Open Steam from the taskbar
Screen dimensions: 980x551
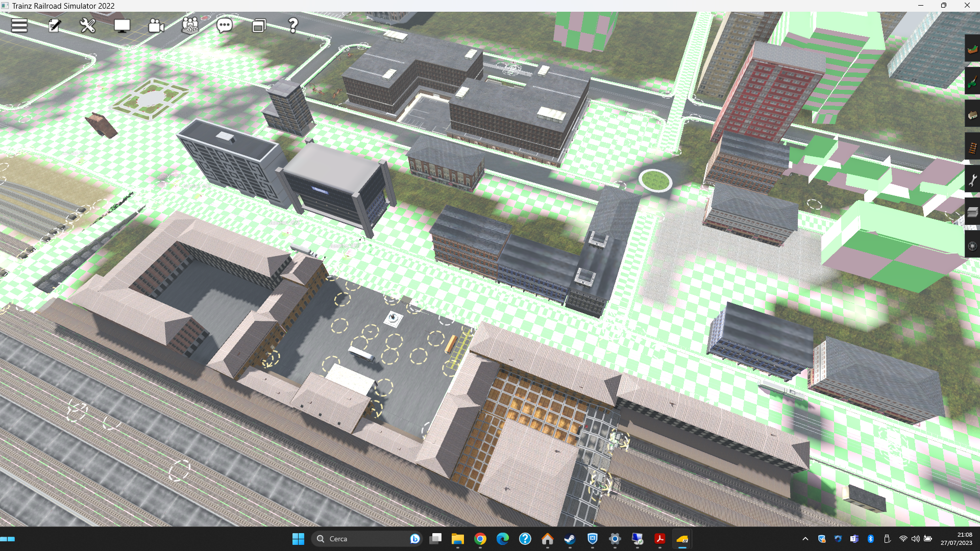coord(570,539)
